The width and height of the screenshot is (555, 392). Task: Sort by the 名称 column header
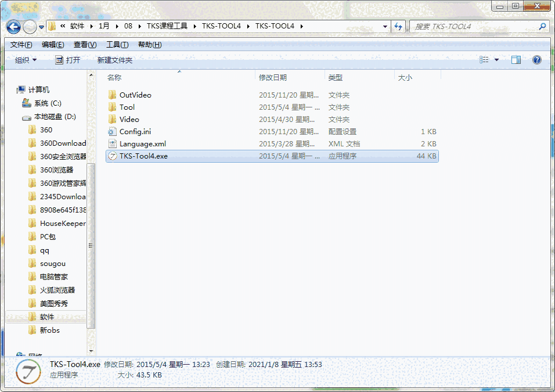click(x=114, y=78)
